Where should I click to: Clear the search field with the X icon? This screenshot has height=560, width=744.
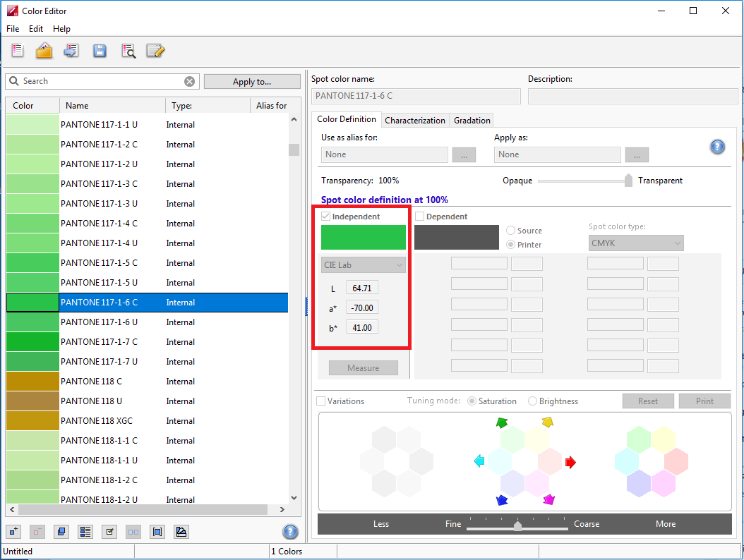(x=189, y=82)
